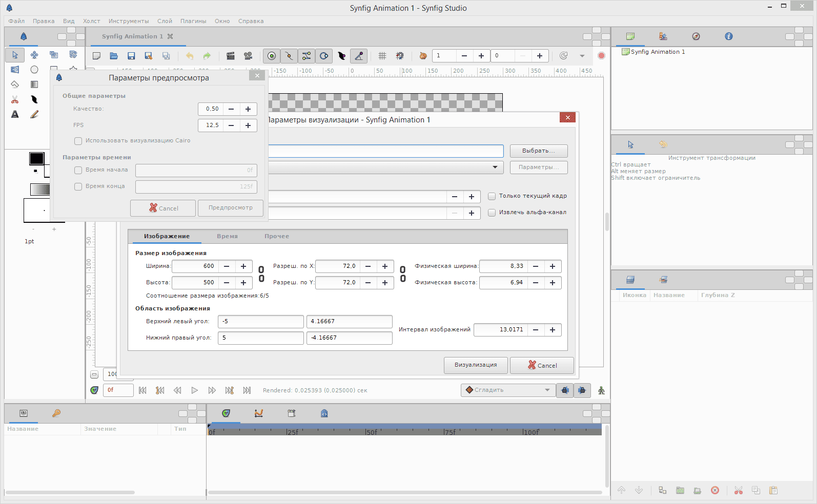This screenshot has width=817, height=504.
Task: Select the Circle tool
Action: (34, 70)
